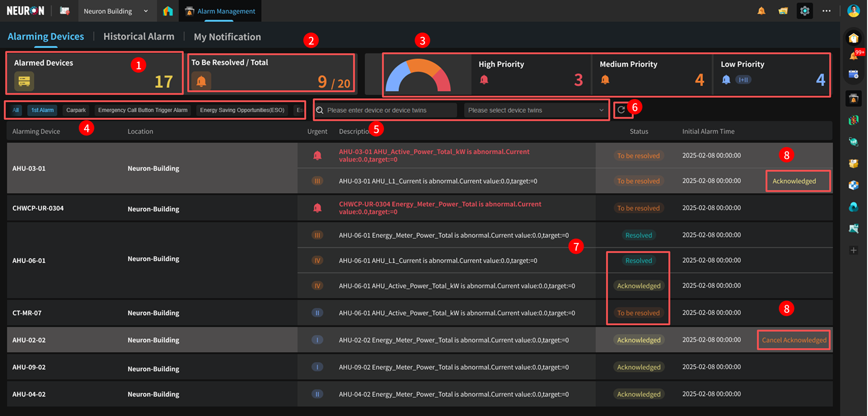Toggle the 1st Alarm filter chip
The height and width of the screenshot is (416, 868).
(x=42, y=110)
